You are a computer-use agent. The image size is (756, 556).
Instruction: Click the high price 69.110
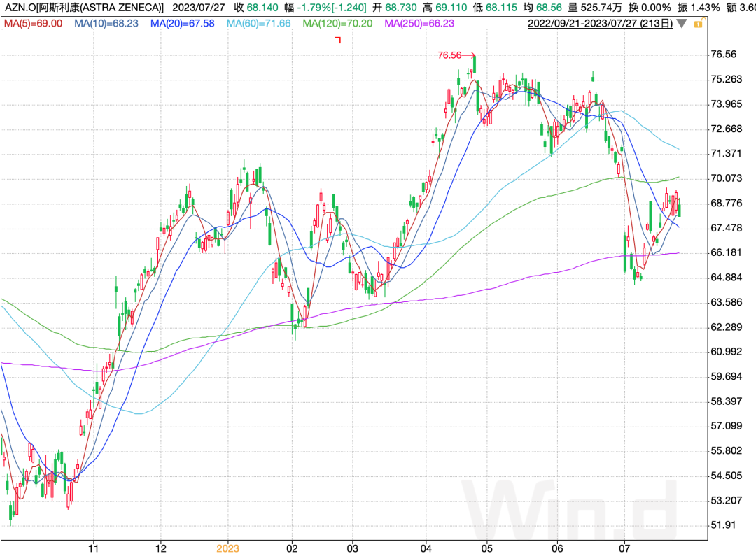coord(451,8)
